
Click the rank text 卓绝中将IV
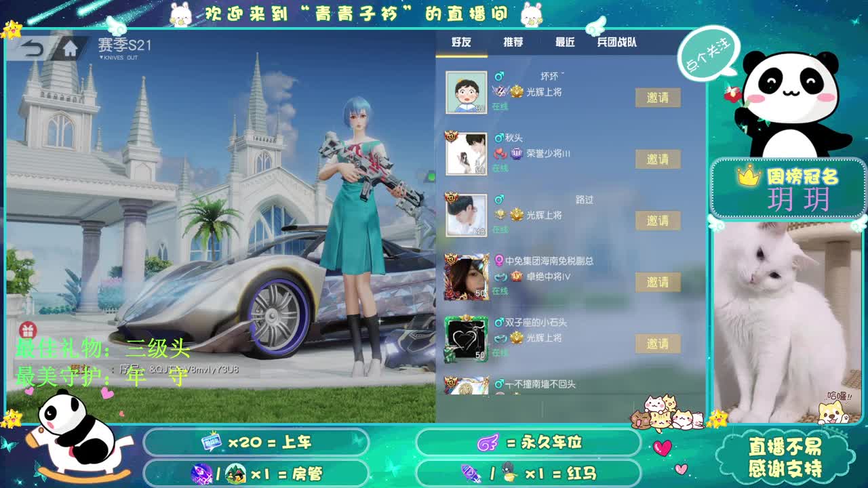[x=549, y=277]
